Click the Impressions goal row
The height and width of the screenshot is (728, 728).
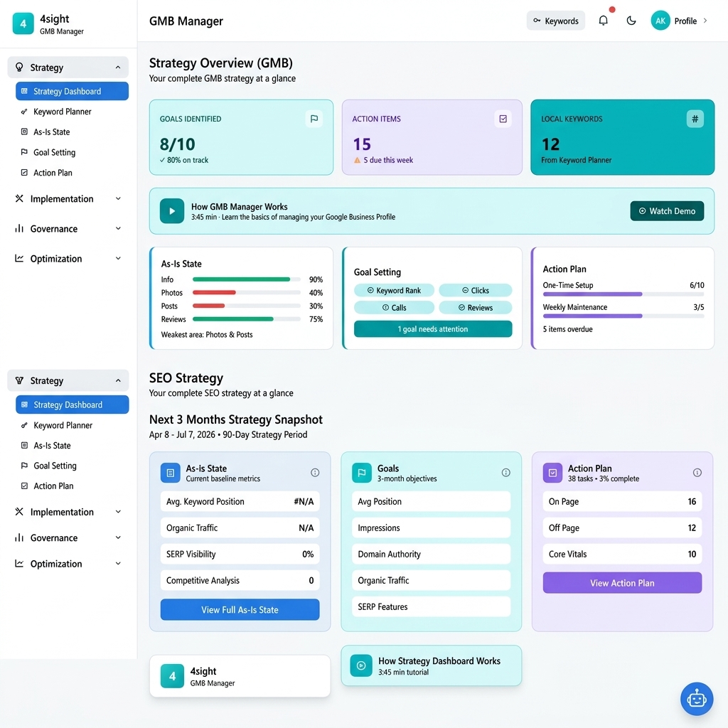click(431, 528)
